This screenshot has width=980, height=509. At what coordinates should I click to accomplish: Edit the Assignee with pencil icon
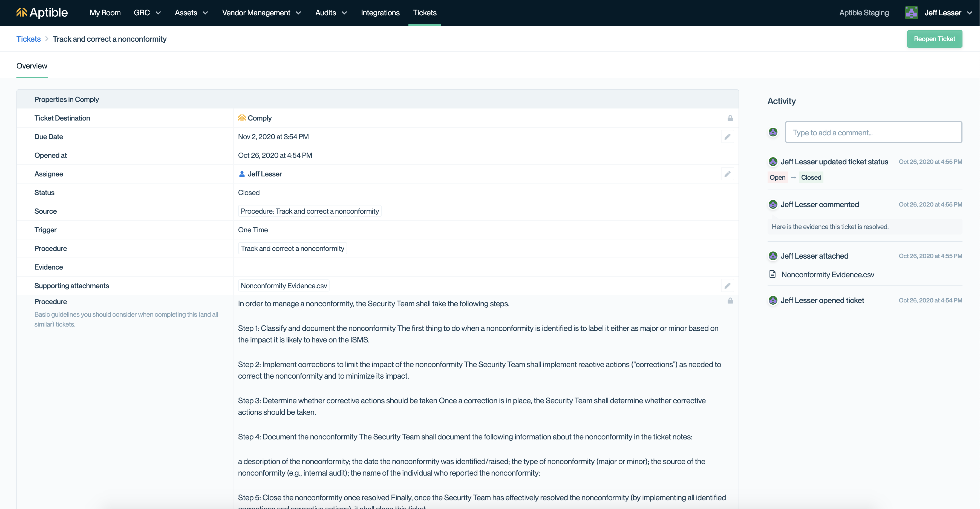727,174
